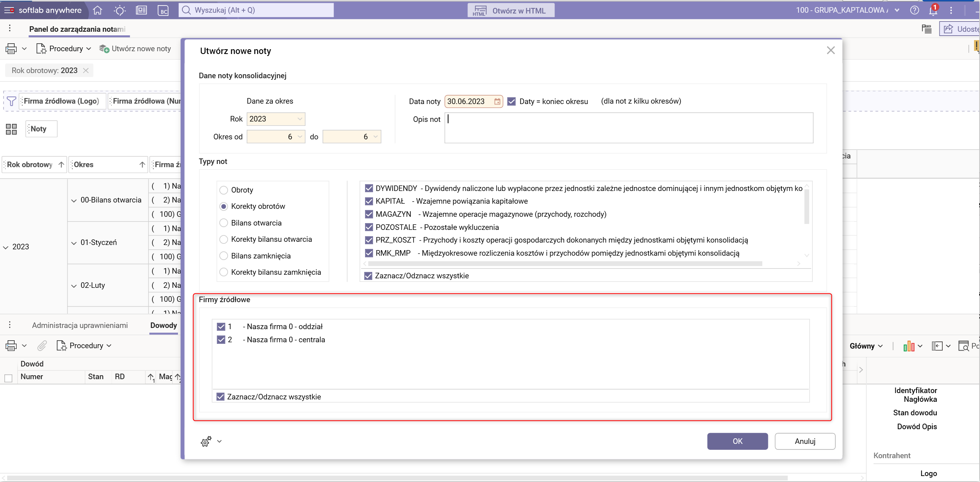Screen dimensions: 980x482
Task: Click the calendar icon in Data noty
Action: pyautogui.click(x=497, y=101)
